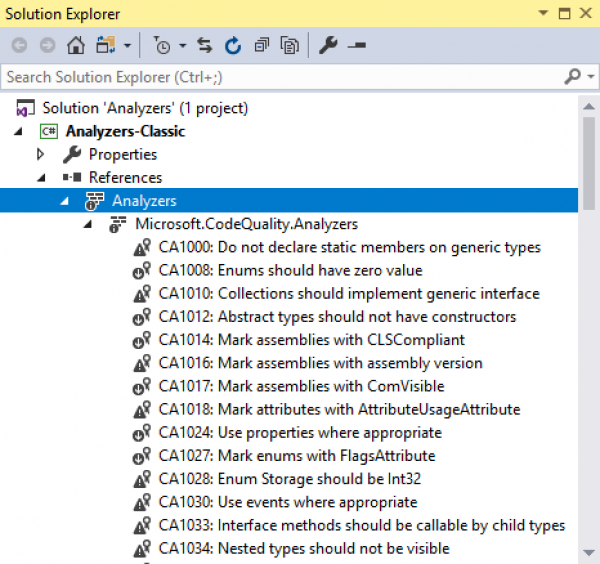Select CA1016: Mark assemblies with assembly version
This screenshot has width=600, height=564.
[320, 363]
